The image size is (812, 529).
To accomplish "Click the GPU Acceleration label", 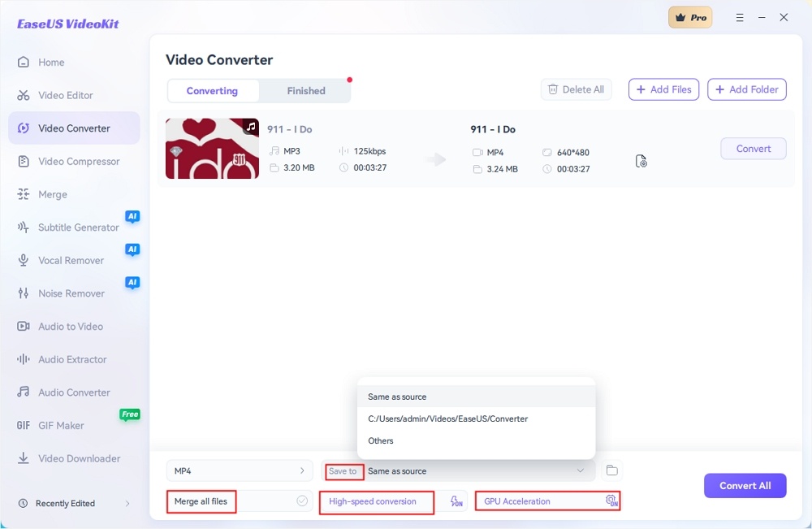I will (x=516, y=501).
